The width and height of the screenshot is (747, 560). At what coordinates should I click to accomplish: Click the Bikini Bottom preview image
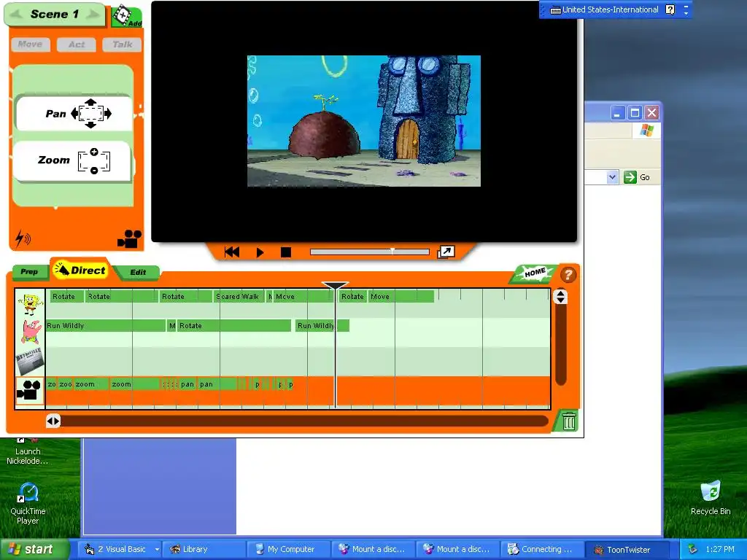(x=364, y=121)
